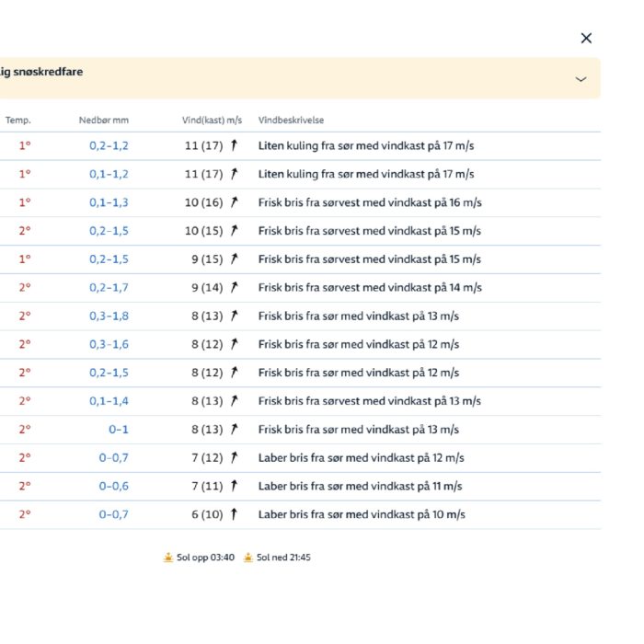Click the wind arrow in the 0-1 precipitation row
The height and width of the screenshot is (644, 644).
234,429
